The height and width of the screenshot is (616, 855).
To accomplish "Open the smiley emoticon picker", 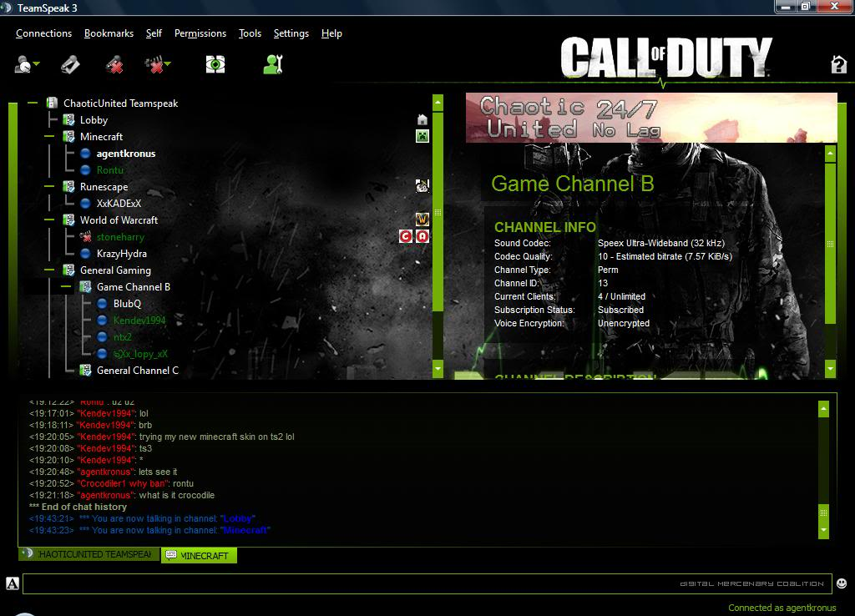I will [842, 583].
